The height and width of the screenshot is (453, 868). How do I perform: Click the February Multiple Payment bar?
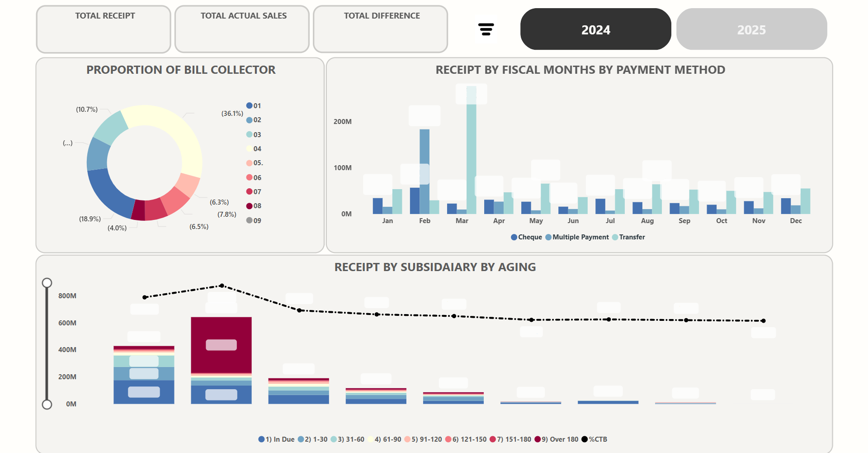click(x=425, y=172)
